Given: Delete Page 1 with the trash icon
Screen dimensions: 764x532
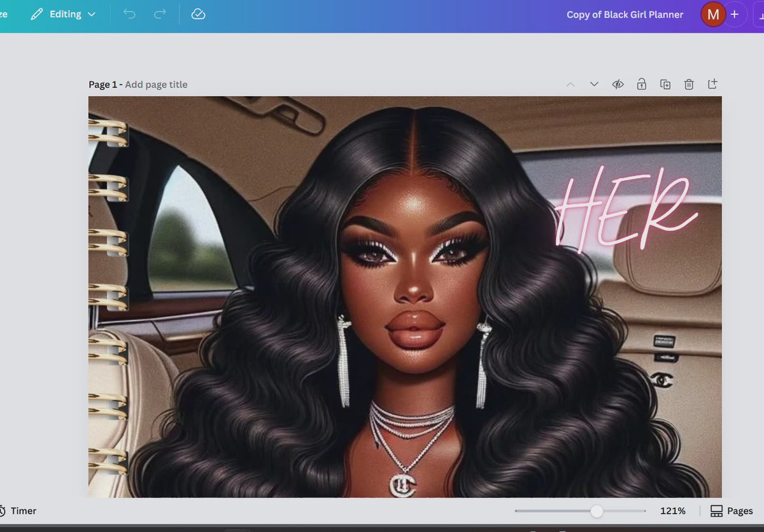Looking at the screenshot, I should tap(689, 84).
